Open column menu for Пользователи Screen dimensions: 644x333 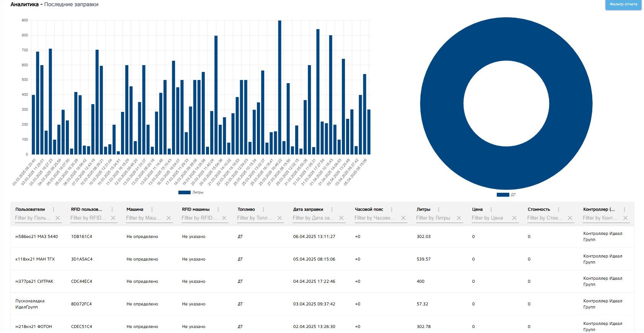point(54,210)
